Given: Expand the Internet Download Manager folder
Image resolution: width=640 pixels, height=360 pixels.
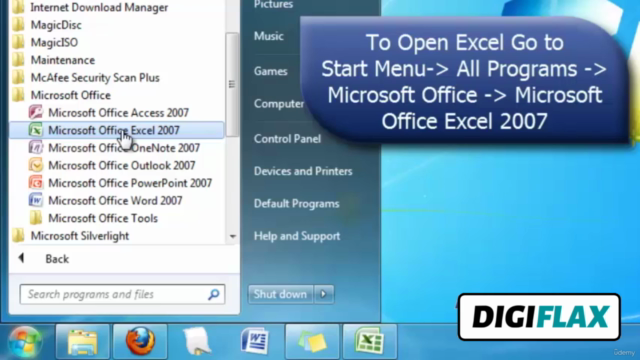Looking at the screenshot, I should pos(99,7).
